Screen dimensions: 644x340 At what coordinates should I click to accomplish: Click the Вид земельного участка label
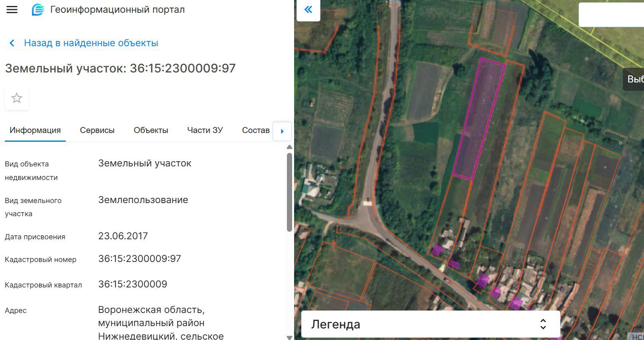pyautogui.click(x=33, y=207)
